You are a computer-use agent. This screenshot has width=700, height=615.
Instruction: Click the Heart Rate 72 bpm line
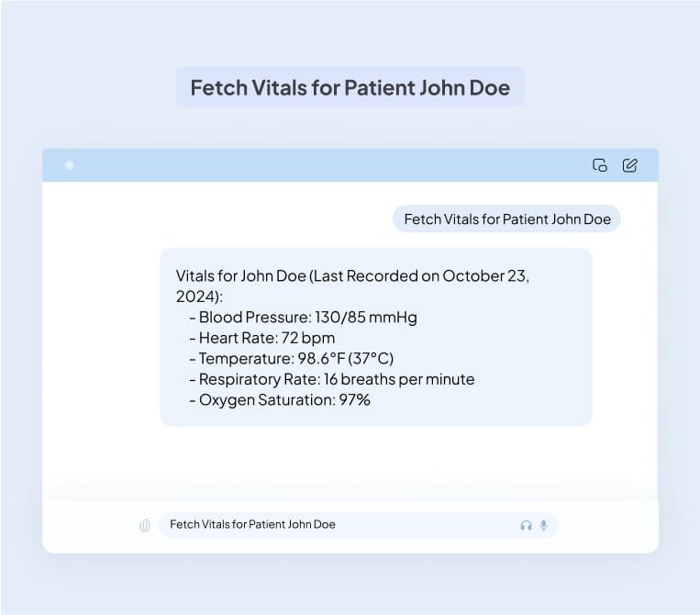click(267, 338)
